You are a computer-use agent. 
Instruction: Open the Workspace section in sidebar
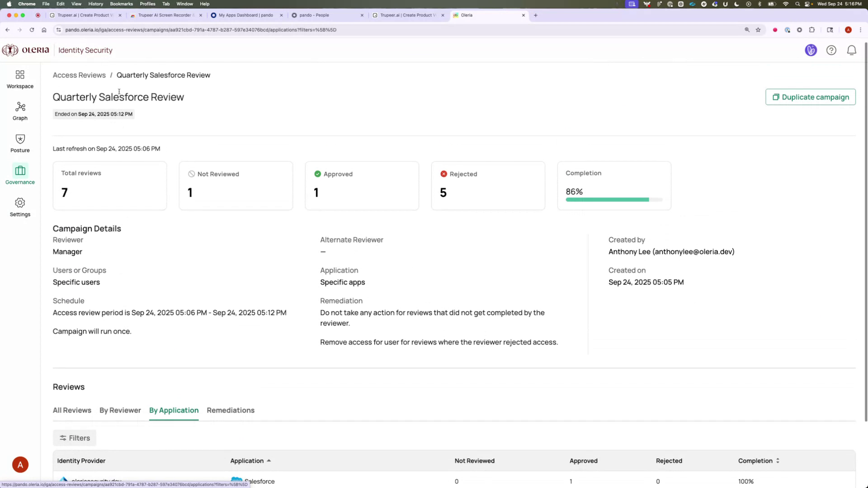20,78
